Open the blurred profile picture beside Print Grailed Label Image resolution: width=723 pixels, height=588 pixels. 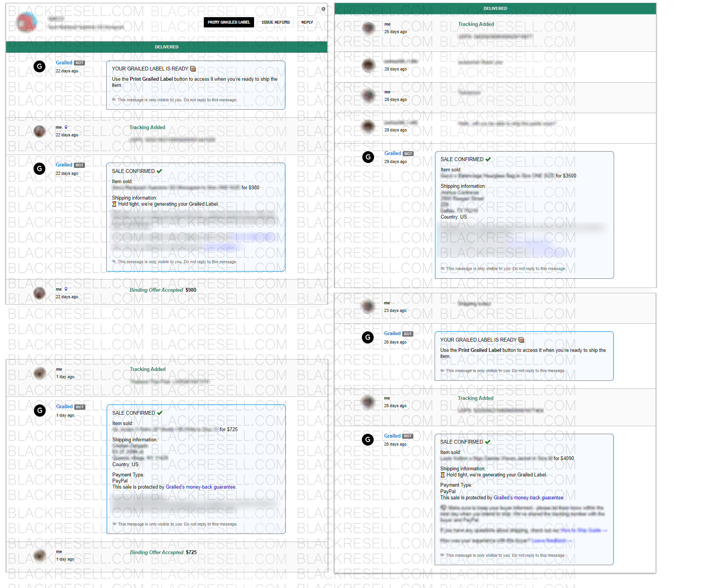point(27,22)
